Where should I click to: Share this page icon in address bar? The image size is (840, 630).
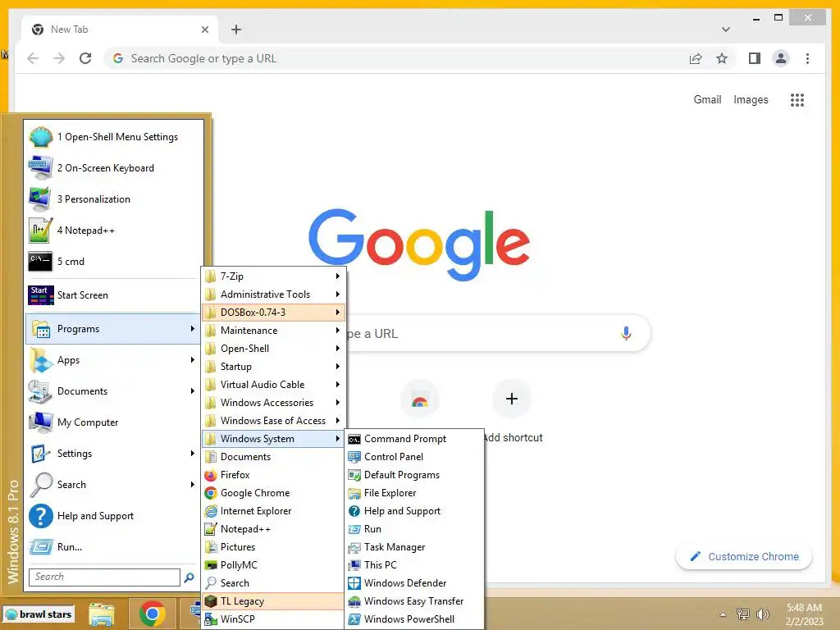tap(696, 58)
